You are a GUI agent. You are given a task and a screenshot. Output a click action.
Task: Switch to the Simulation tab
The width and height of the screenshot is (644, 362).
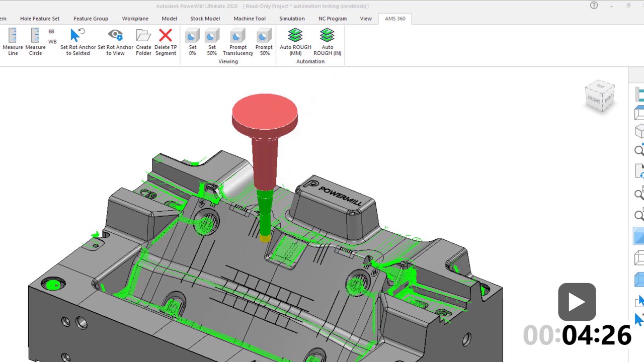pos(292,19)
